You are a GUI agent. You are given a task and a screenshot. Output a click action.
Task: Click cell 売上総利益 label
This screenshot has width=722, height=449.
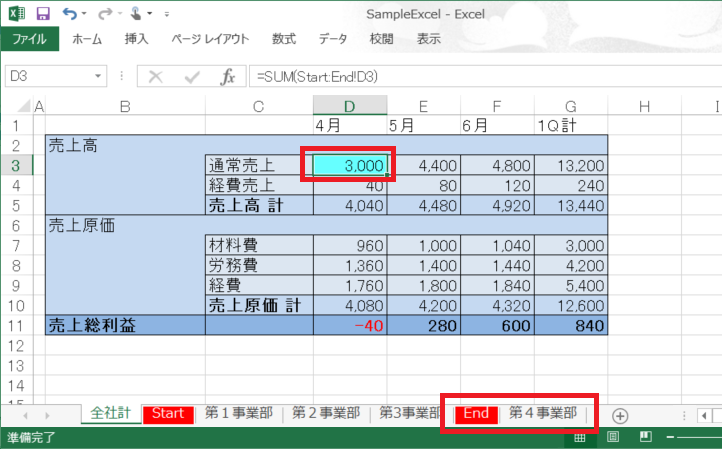[x=125, y=326]
